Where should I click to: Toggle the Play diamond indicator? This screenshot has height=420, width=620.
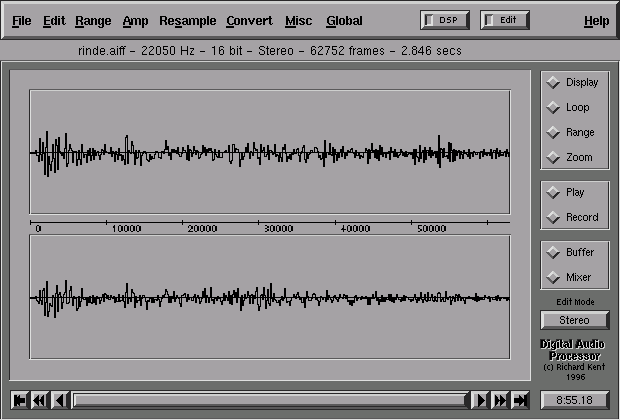[x=553, y=193]
